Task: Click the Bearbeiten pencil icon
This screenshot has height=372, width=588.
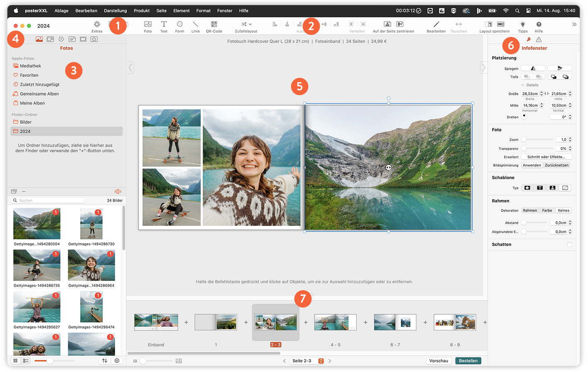Action: [x=436, y=25]
